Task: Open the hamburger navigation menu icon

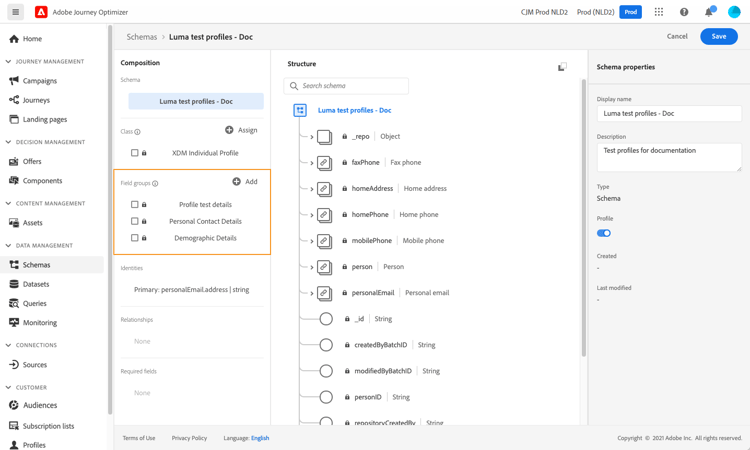Action: point(15,12)
